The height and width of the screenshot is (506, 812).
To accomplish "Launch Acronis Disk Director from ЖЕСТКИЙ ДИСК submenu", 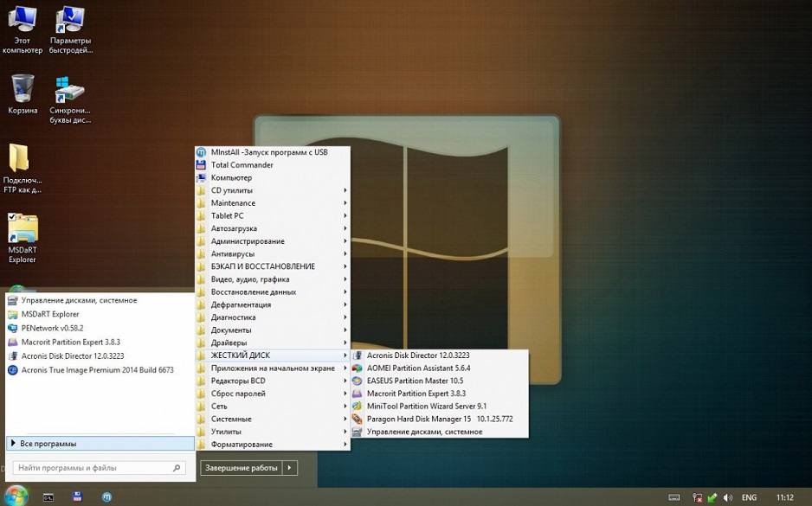I will [x=440, y=355].
